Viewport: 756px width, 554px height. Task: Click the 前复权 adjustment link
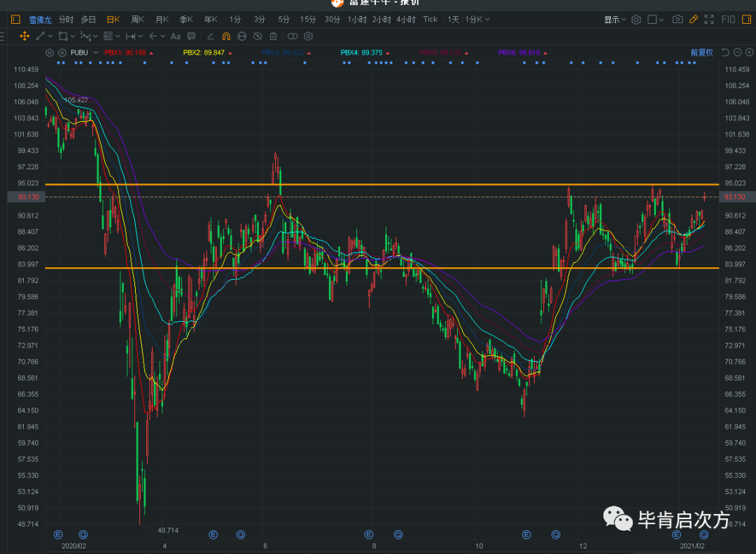701,52
